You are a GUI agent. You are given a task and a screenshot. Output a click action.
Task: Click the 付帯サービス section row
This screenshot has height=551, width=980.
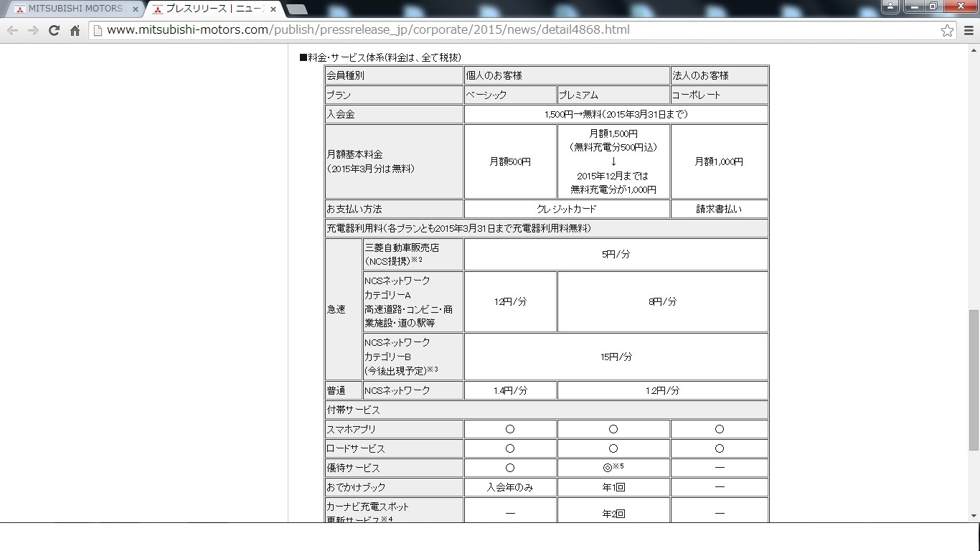pos(547,410)
